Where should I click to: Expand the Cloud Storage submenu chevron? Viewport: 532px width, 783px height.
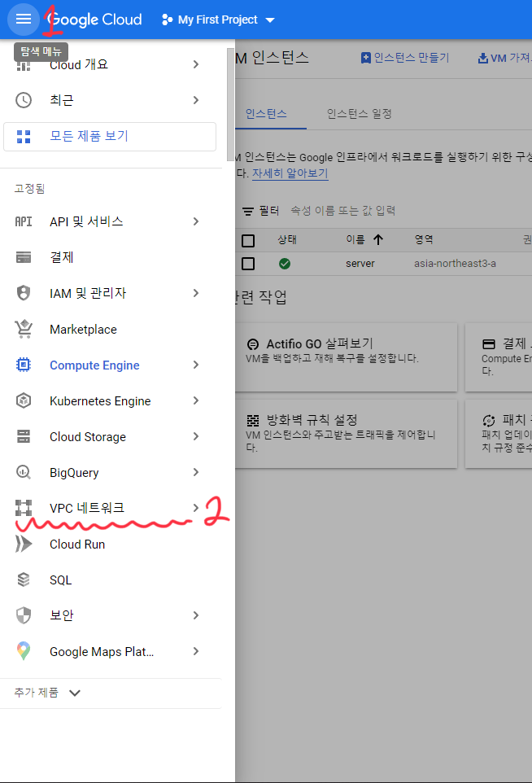point(195,436)
